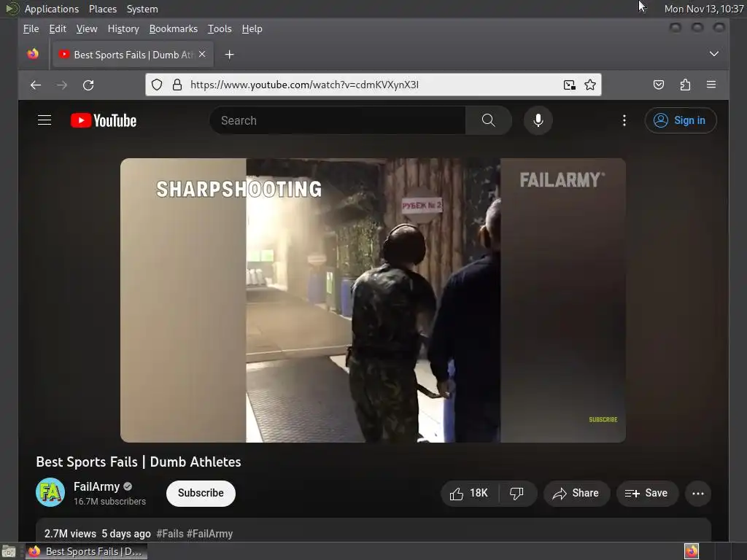Click the #FailArmy hashtag
The image size is (747, 560).
(209, 534)
